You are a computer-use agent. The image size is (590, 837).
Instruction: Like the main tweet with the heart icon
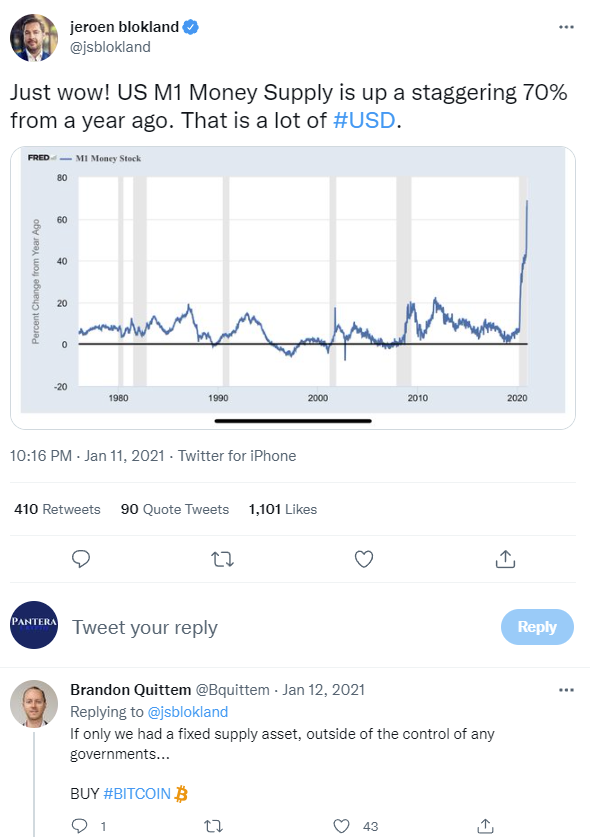coord(364,559)
